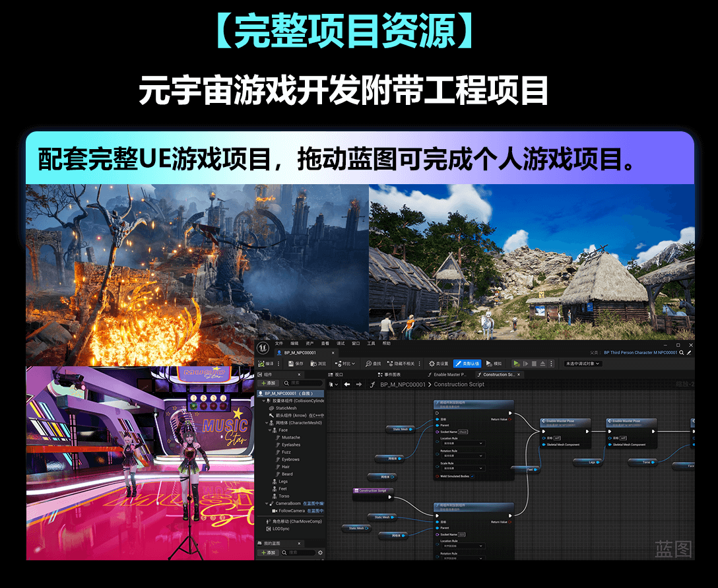
Task: Select BP_M_NPC00001 (自我) root row
Action: 290,393
